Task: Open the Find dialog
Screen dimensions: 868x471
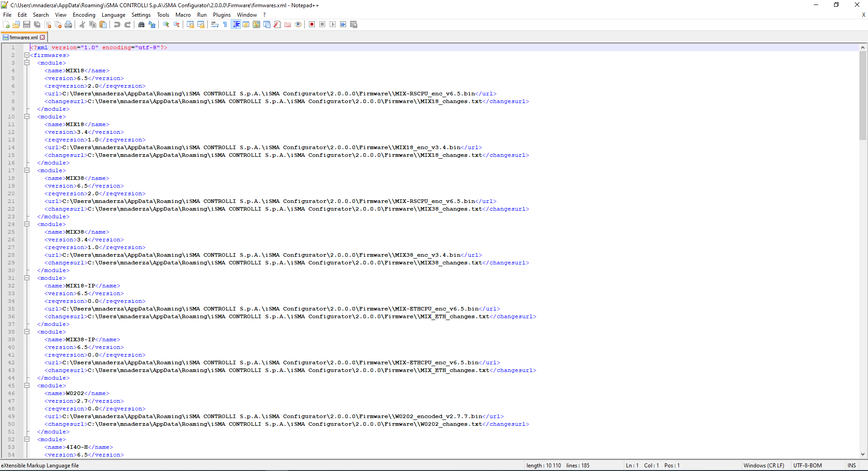Action: coord(142,24)
